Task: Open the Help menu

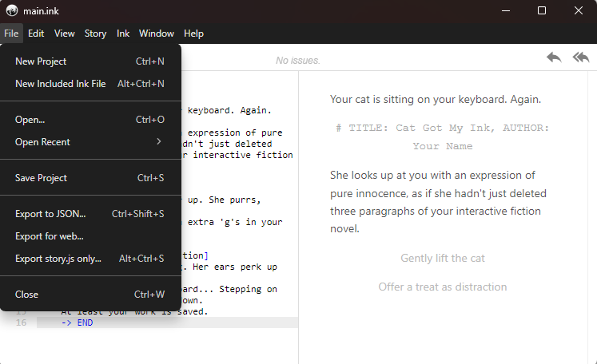Action: click(x=193, y=34)
